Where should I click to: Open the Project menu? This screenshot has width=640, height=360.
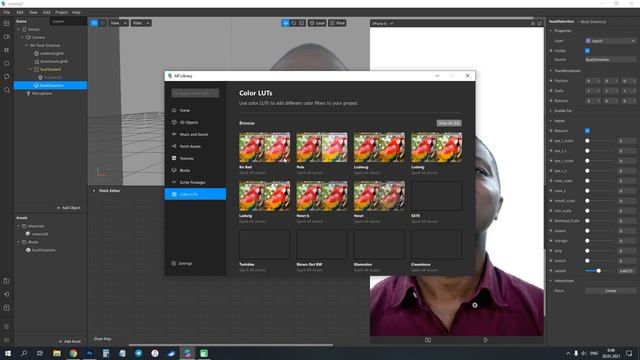[61, 13]
